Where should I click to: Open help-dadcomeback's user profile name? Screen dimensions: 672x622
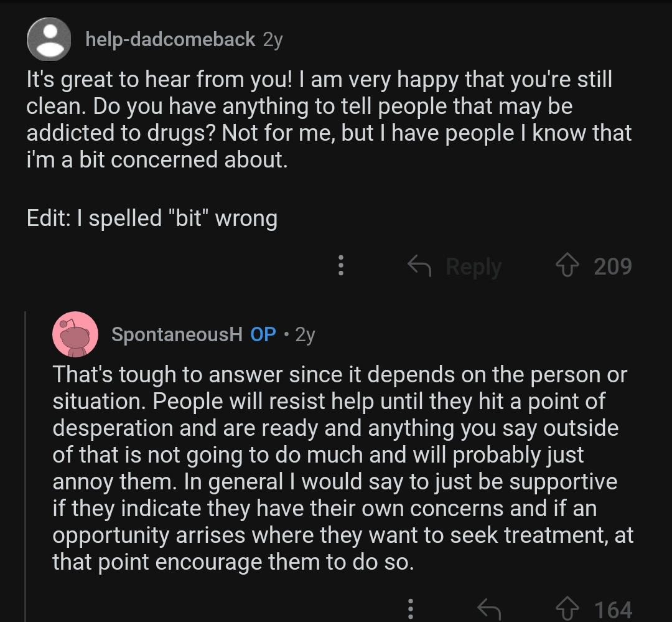tap(170, 39)
